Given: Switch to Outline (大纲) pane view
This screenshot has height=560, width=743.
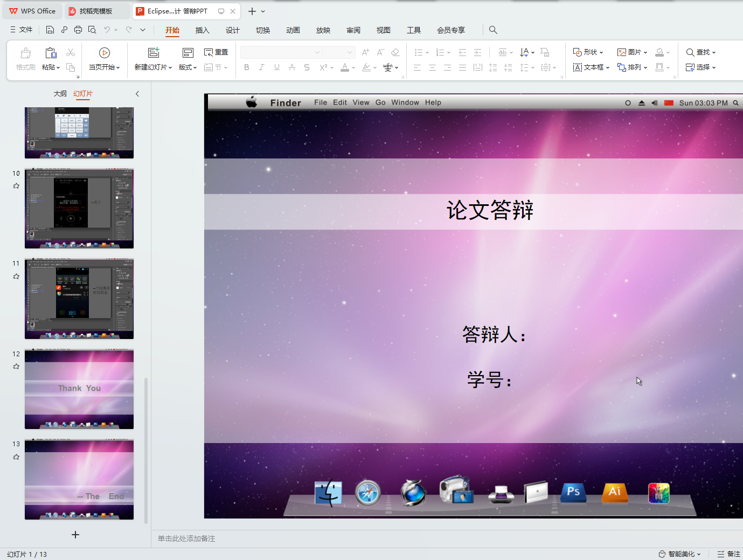Looking at the screenshot, I should coord(60,94).
